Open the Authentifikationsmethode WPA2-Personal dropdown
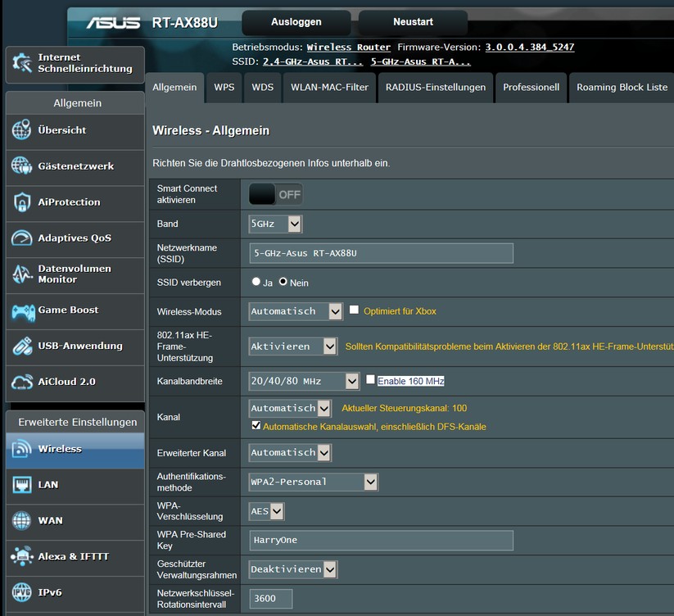 (313, 482)
